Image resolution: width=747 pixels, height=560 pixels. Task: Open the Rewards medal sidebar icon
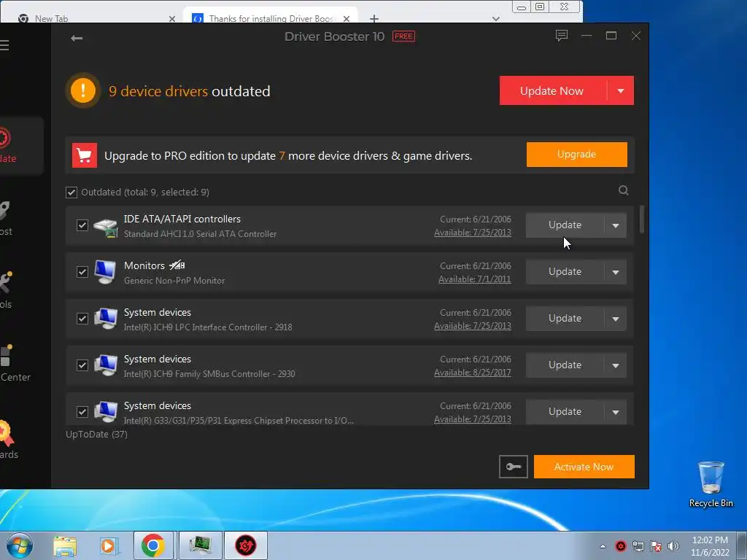click(x=7, y=433)
